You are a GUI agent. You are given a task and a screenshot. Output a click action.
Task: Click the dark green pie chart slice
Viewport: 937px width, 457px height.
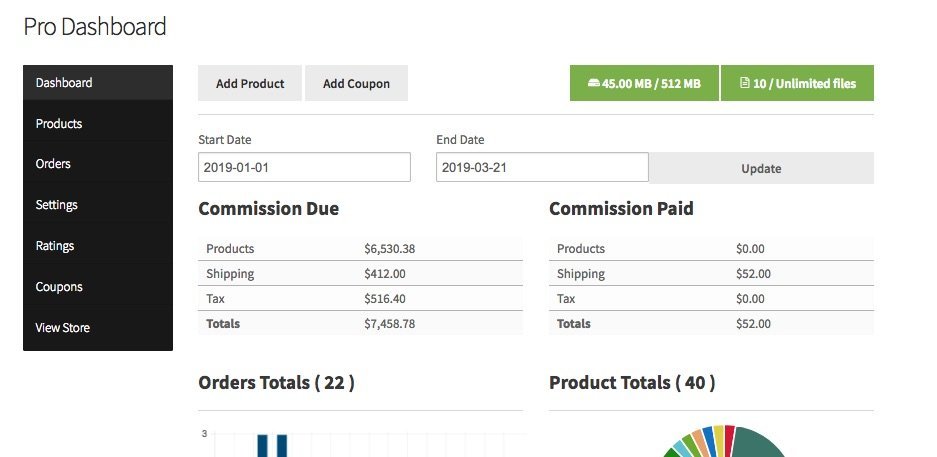[758, 445]
